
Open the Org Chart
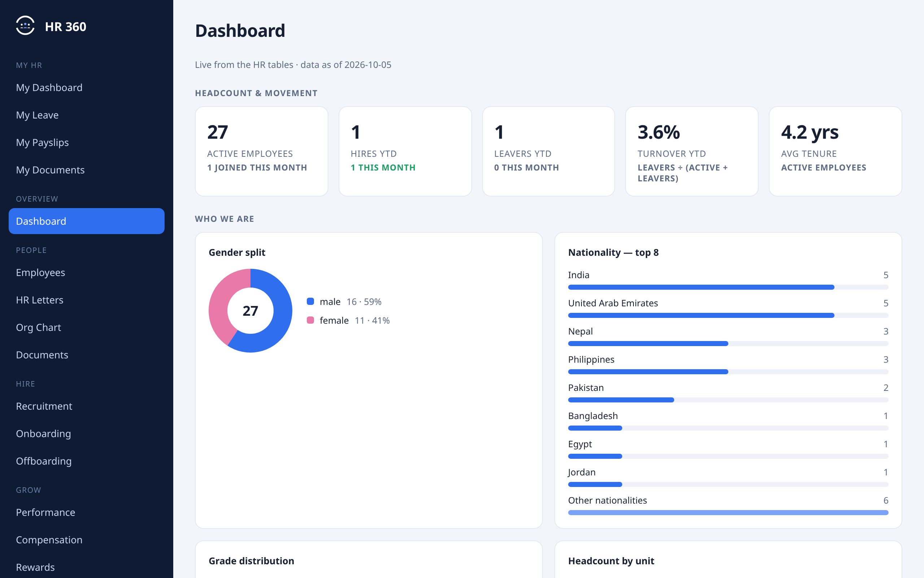[87, 328]
